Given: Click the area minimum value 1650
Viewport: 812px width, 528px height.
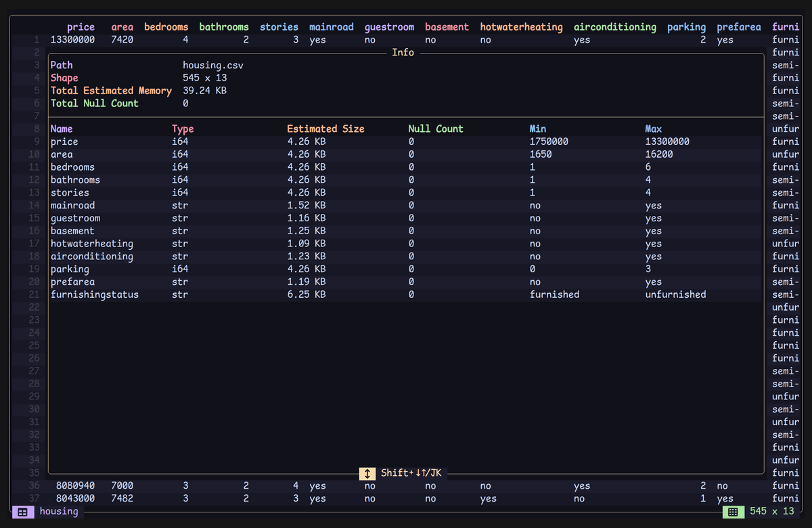Looking at the screenshot, I should point(541,154).
